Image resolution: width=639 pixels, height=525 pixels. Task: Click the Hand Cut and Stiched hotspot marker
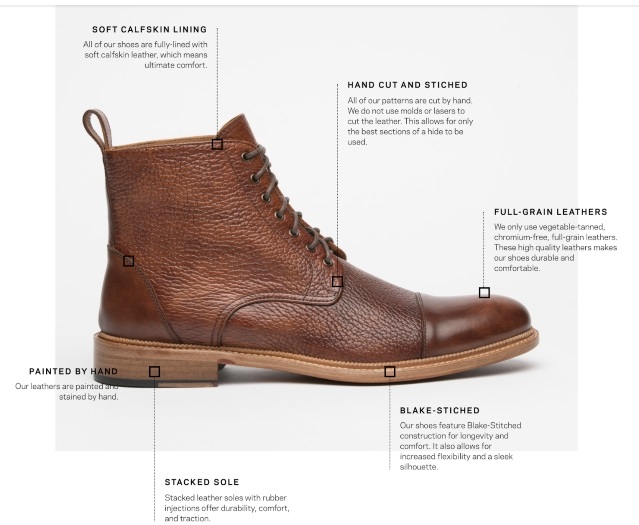(337, 281)
